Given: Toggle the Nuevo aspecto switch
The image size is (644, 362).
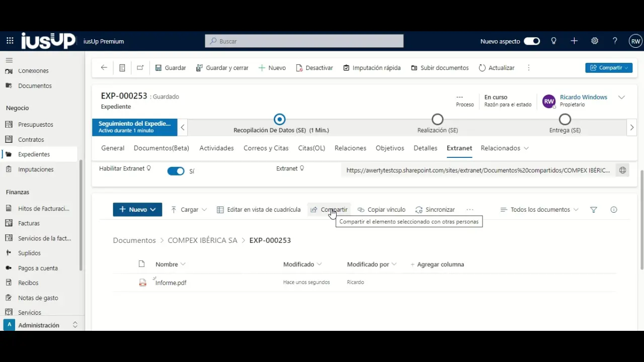Looking at the screenshot, I should (532, 41).
